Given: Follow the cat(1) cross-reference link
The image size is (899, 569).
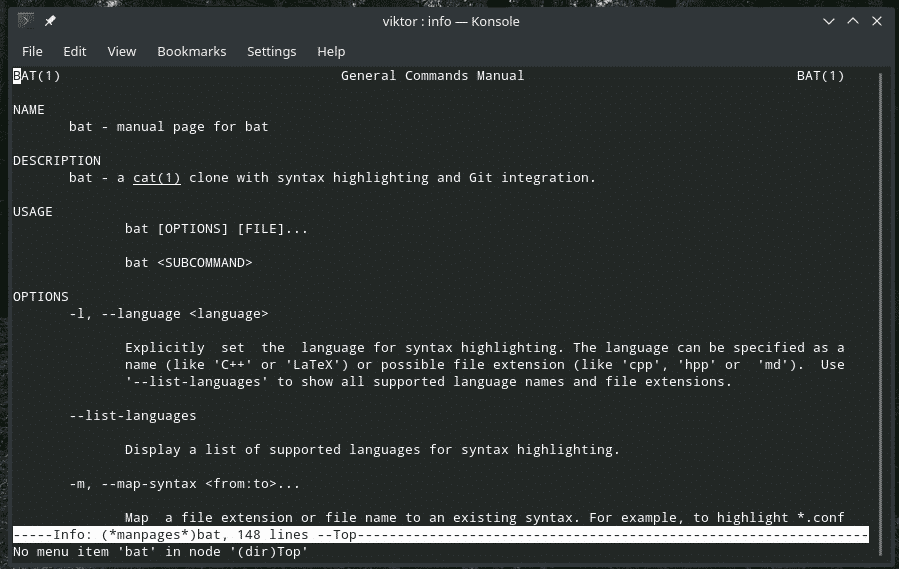Looking at the screenshot, I should coord(156,178).
